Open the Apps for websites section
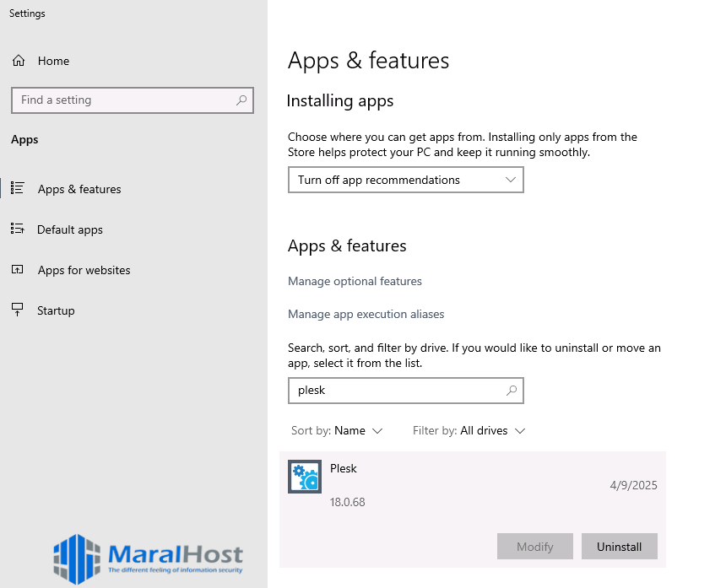726x588 pixels. (84, 270)
